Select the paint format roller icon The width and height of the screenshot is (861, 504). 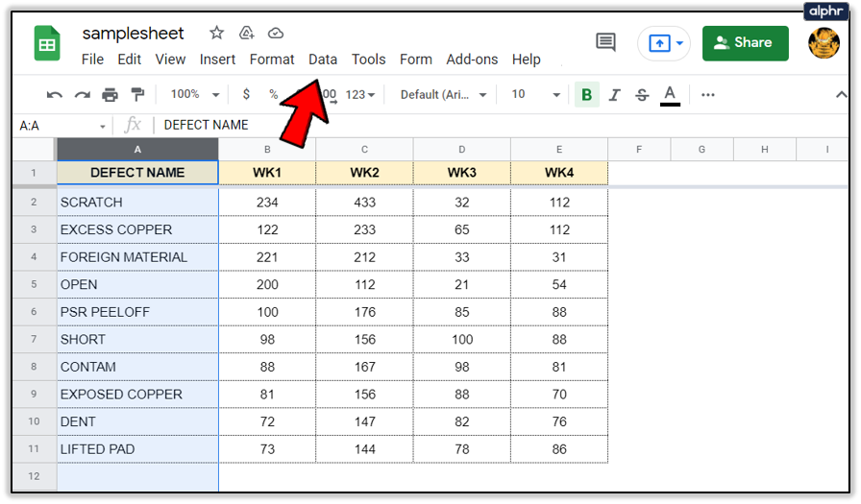[137, 94]
